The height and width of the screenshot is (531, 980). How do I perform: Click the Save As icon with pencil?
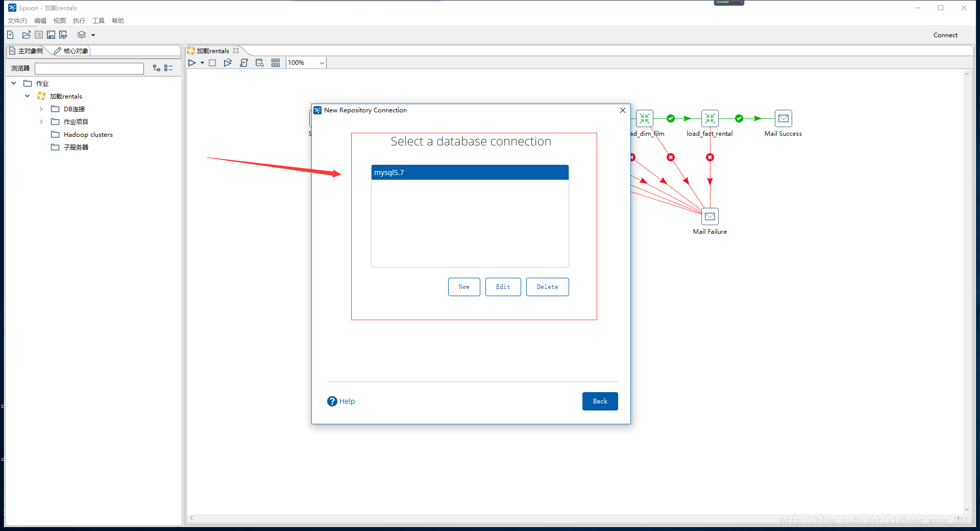63,35
